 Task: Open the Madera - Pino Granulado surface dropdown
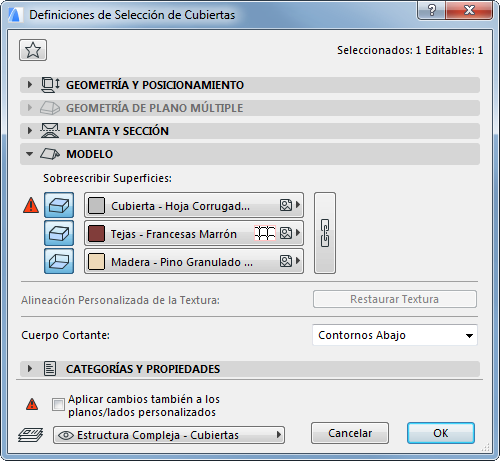pos(194,261)
